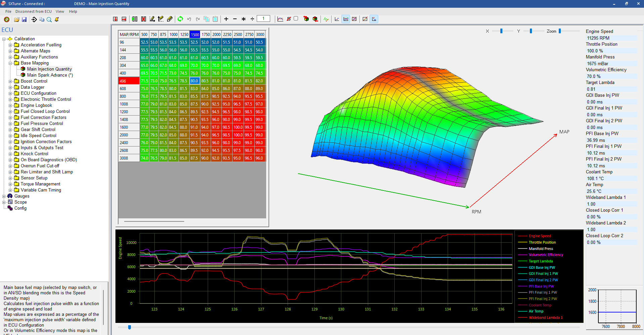Toggle the struck-through B toolbar button
This screenshot has width=644, height=335.
(289, 19)
